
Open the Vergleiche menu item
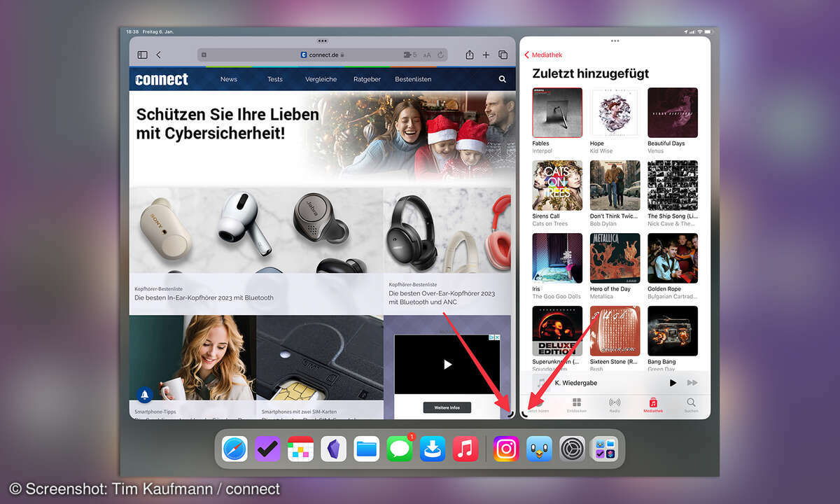tap(321, 79)
